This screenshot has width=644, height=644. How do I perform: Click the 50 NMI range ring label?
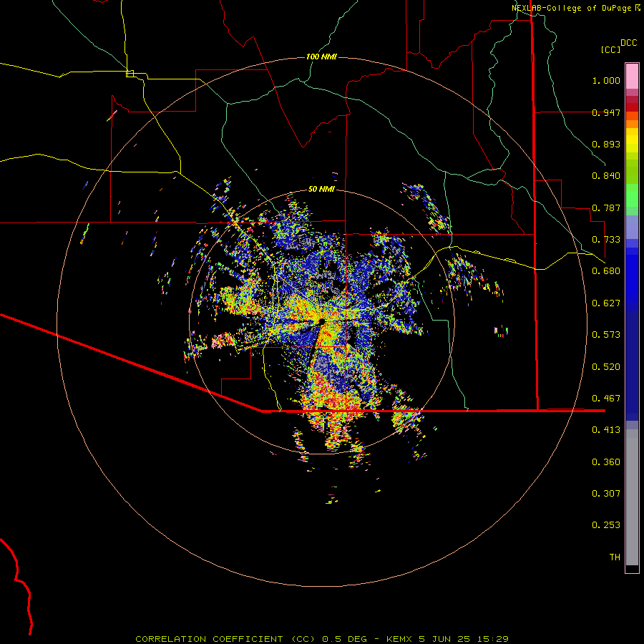click(321, 189)
